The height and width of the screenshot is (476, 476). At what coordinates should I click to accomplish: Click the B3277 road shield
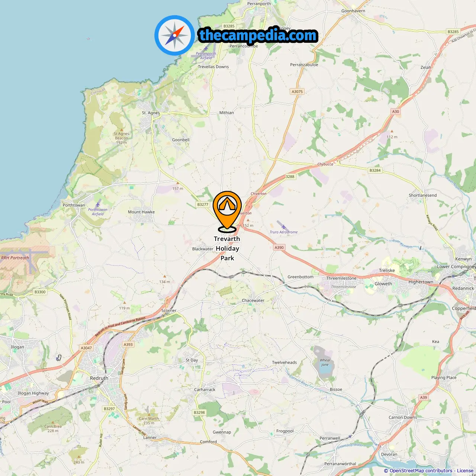203,205
